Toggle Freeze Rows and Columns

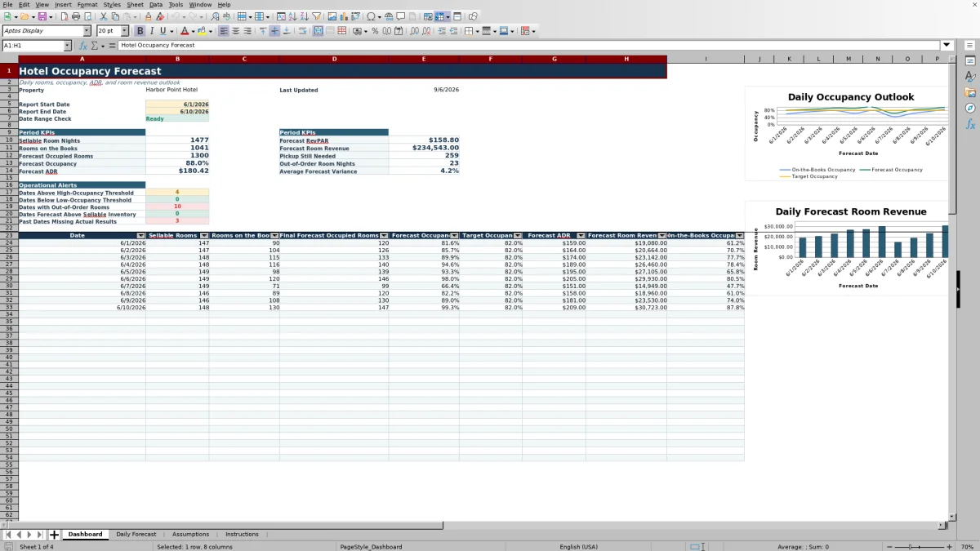click(439, 16)
